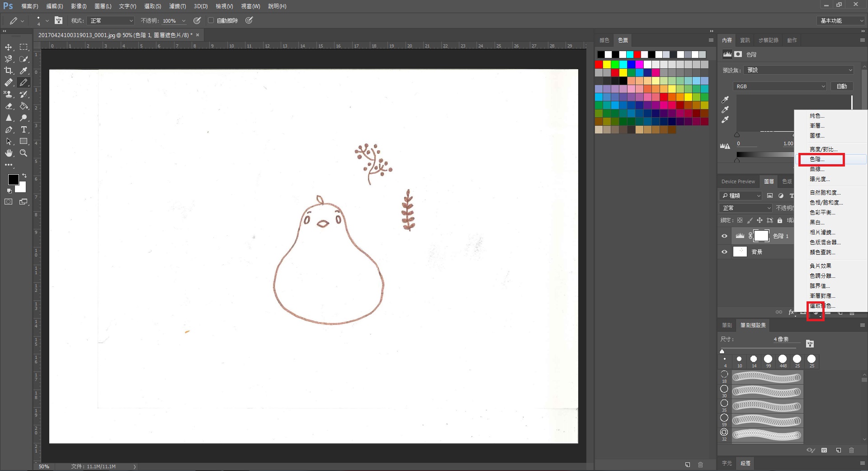
Task: Click the 自動 button in Levels
Action: (841, 86)
